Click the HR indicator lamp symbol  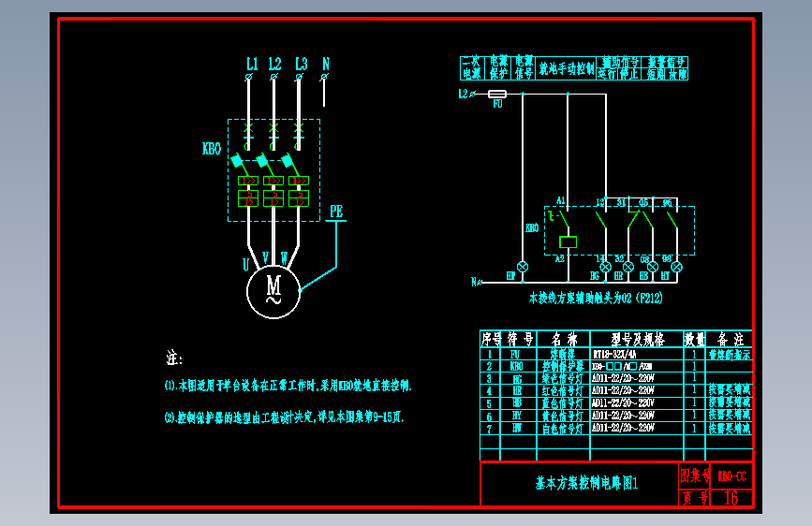click(x=628, y=267)
